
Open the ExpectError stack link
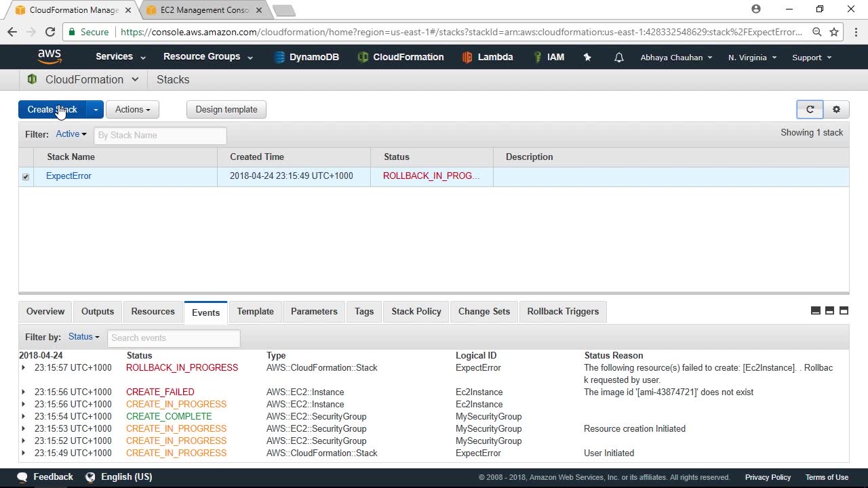tap(68, 176)
